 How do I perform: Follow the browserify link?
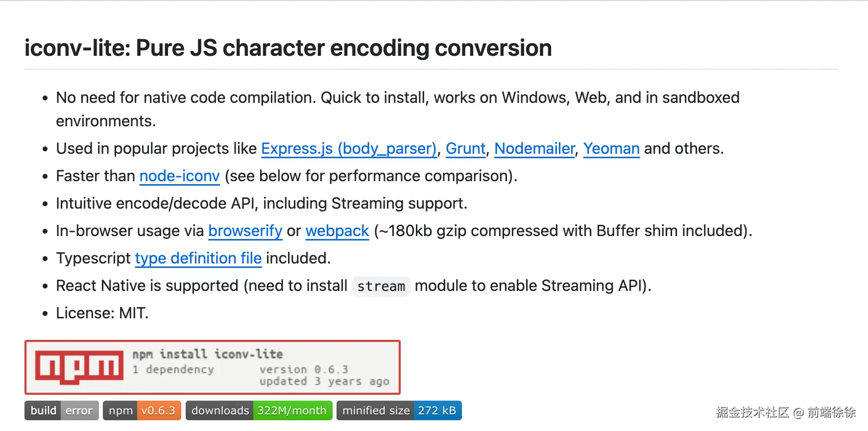[245, 231]
